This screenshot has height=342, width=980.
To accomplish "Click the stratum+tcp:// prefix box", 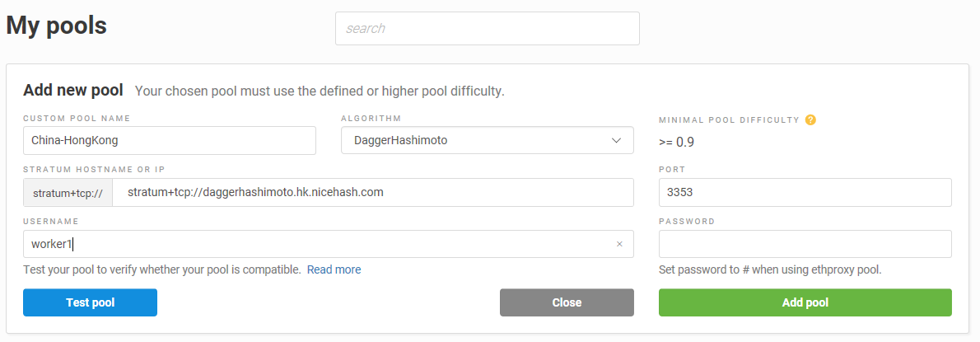I will 68,193.
